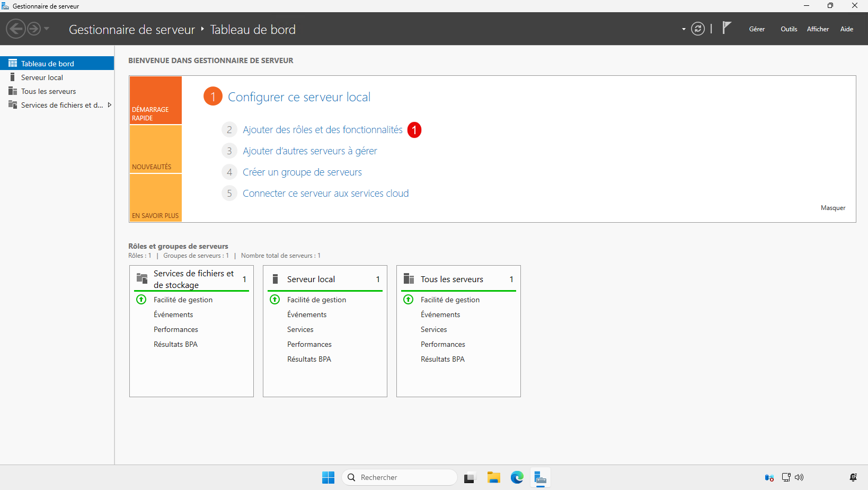Image resolution: width=868 pixels, height=490 pixels.
Task: Expand Services de fichiers sidebar arrow
Action: (110, 105)
